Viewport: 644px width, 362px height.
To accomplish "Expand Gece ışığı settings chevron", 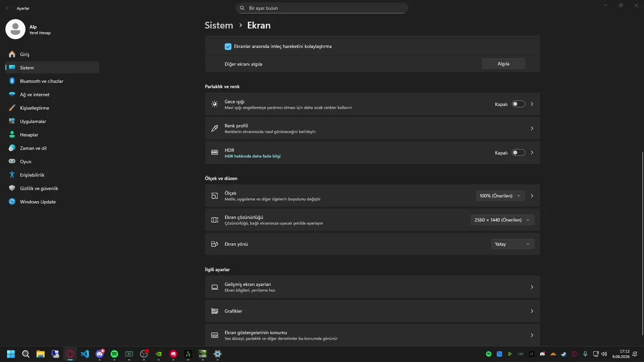I will click(532, 104).
